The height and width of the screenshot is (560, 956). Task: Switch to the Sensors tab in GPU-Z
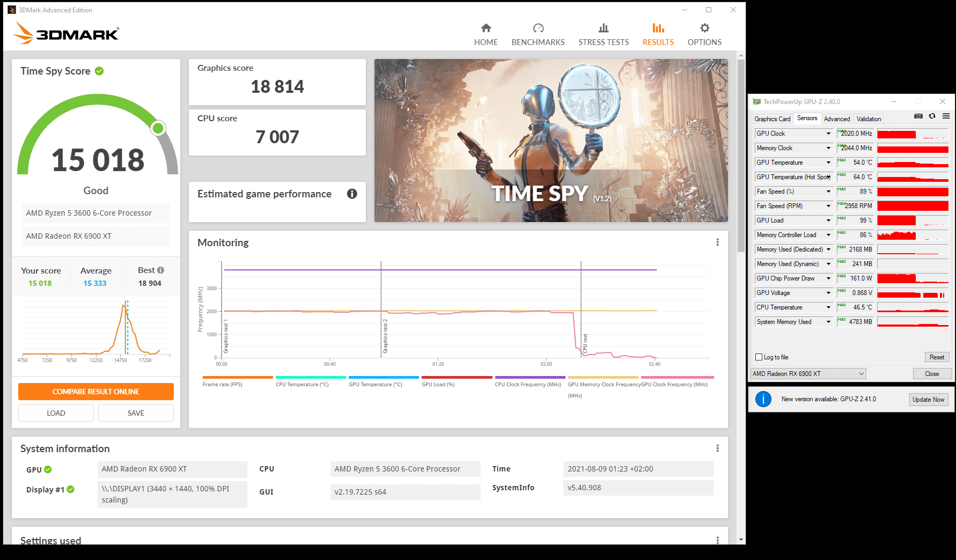pos(807,118)
